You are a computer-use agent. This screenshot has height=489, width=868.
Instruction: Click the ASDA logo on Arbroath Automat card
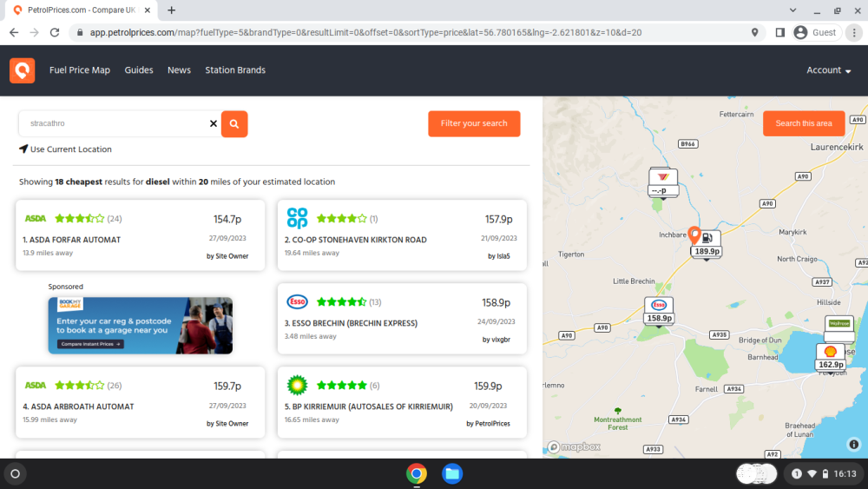[x=36, y=386]
